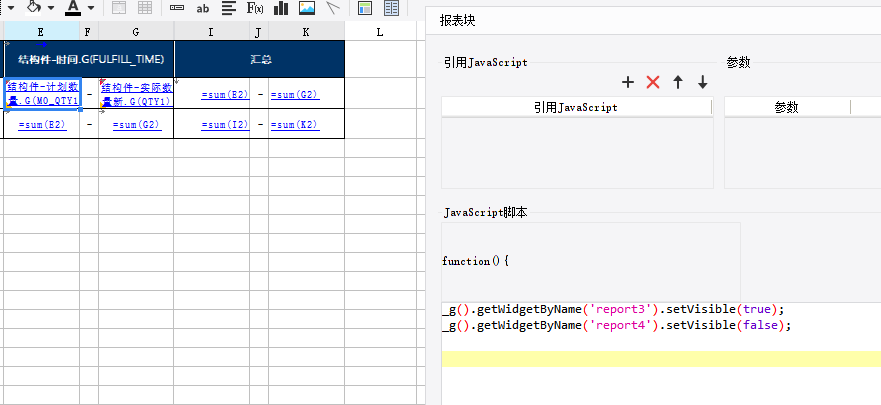The width and height of the screenshot is (881, 405).
Task: Insert a picture with the image icon
Action: tap(307, 8)
